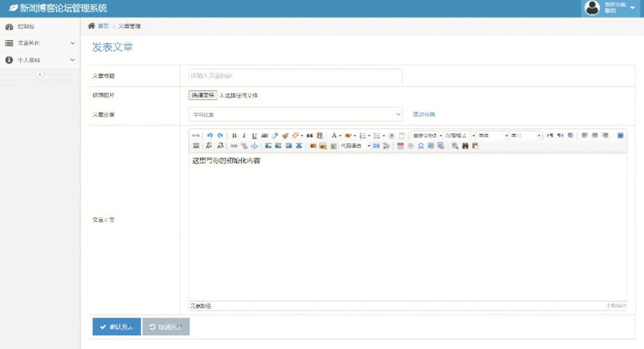This screenshot has height=349, width=644.
Task: Open the multi-image insert dialog
Action: pos(323,146)
